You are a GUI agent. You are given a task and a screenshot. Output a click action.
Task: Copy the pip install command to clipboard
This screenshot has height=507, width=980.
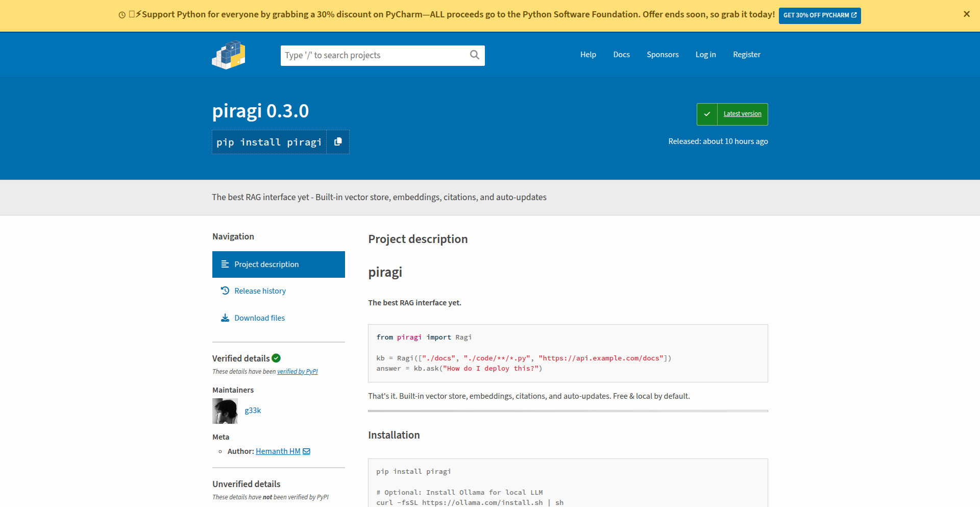tap(338, 142)
